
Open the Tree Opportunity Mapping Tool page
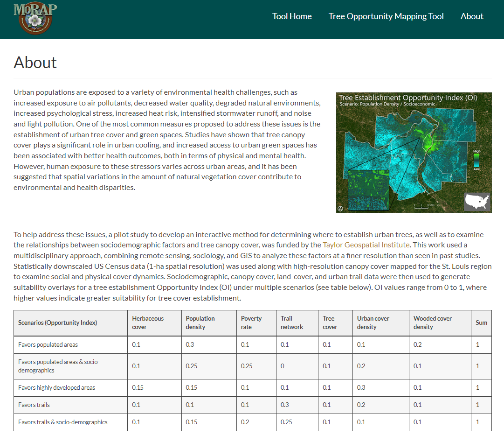point(386,16)
